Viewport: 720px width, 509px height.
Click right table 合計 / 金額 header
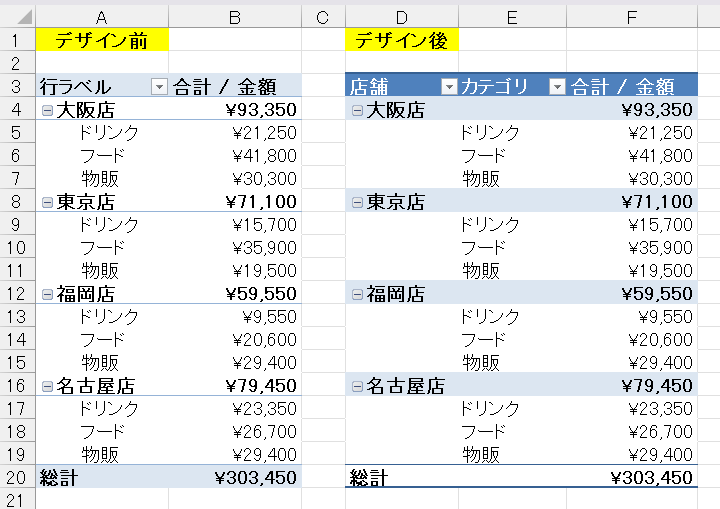tap(632, 86)
